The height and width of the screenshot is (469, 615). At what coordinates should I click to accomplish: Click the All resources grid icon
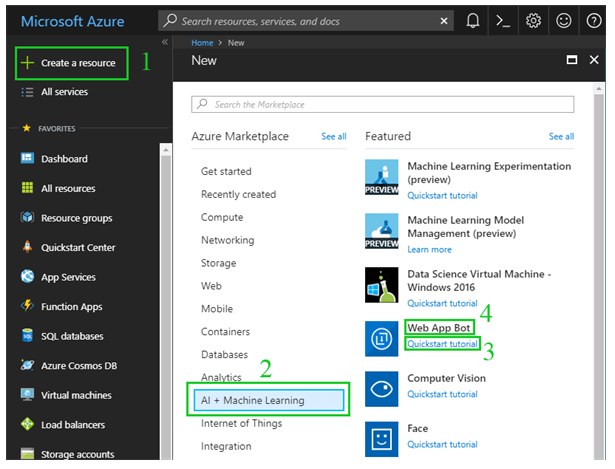click(27, 188)
